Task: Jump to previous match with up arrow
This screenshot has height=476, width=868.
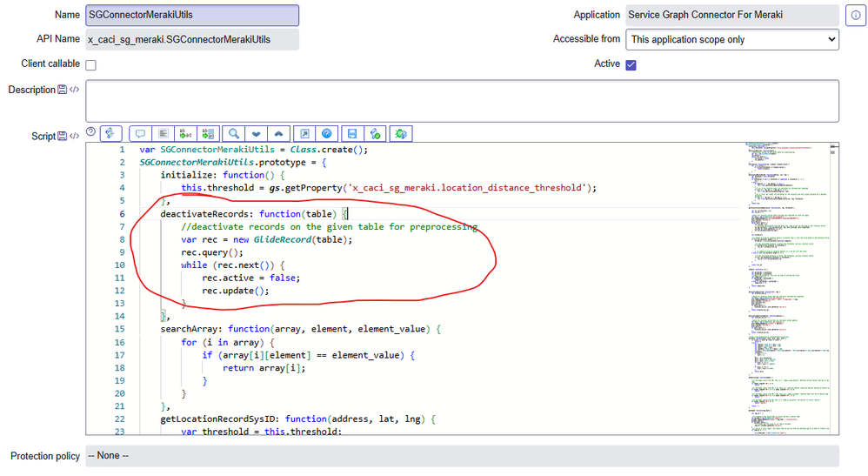Action: coord(278,133)
